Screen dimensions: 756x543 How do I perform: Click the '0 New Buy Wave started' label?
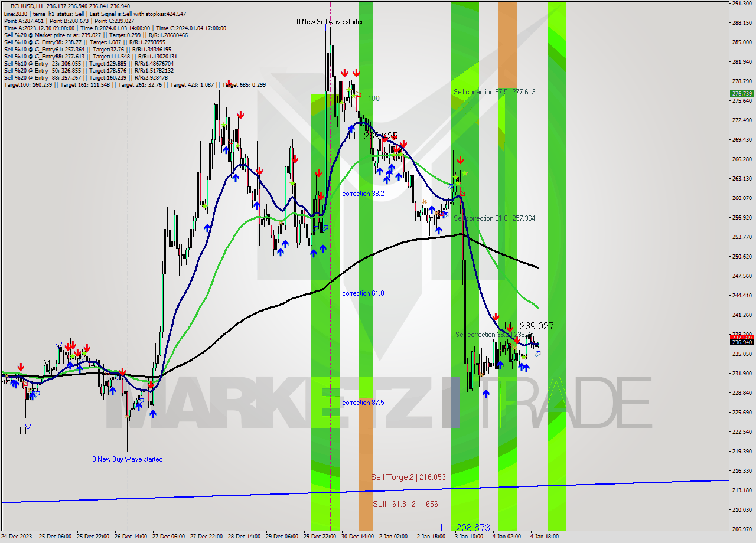pyautogui.click(x=128, y=459)
